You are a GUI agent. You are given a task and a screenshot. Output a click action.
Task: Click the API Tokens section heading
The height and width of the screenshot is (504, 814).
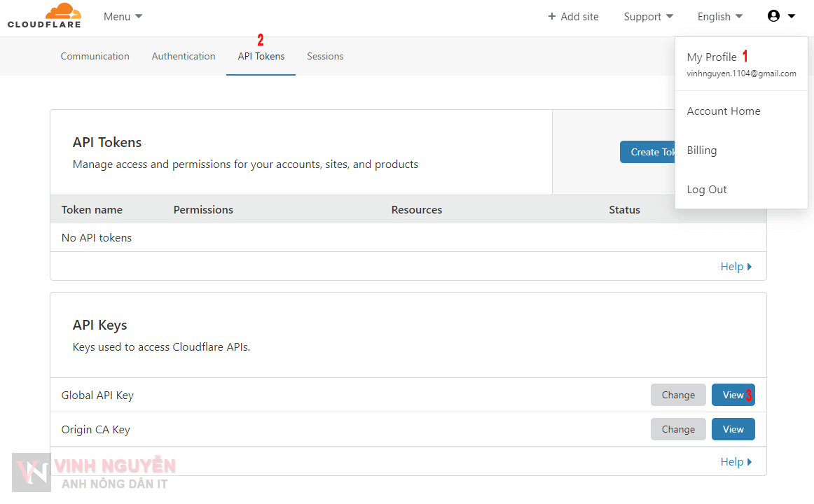tap(107, 143)
